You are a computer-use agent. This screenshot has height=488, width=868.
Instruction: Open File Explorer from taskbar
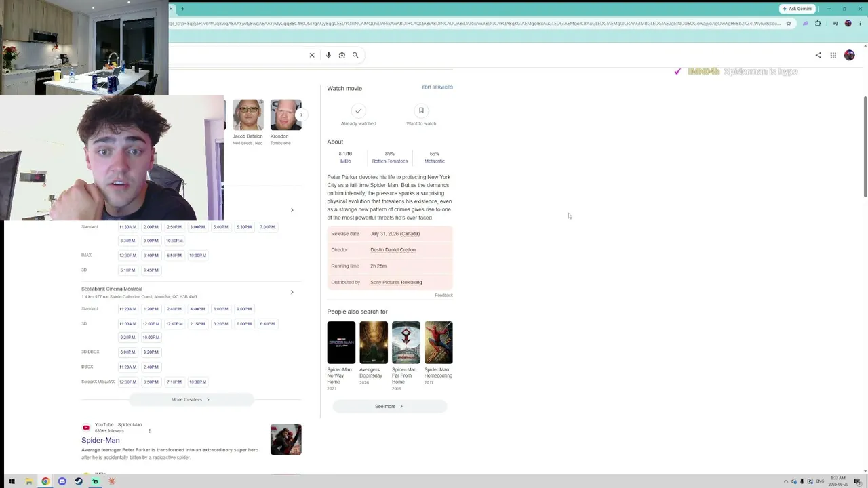coord(28,481)
